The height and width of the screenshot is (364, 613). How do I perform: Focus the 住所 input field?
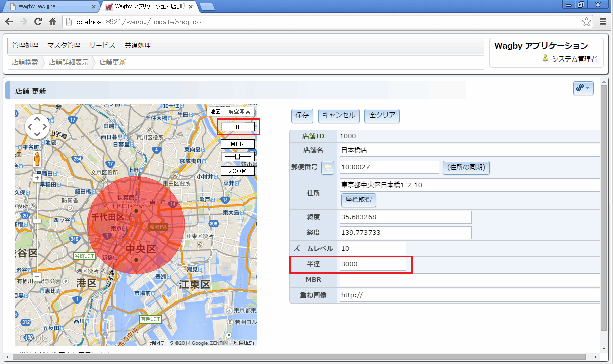(470, 185)
